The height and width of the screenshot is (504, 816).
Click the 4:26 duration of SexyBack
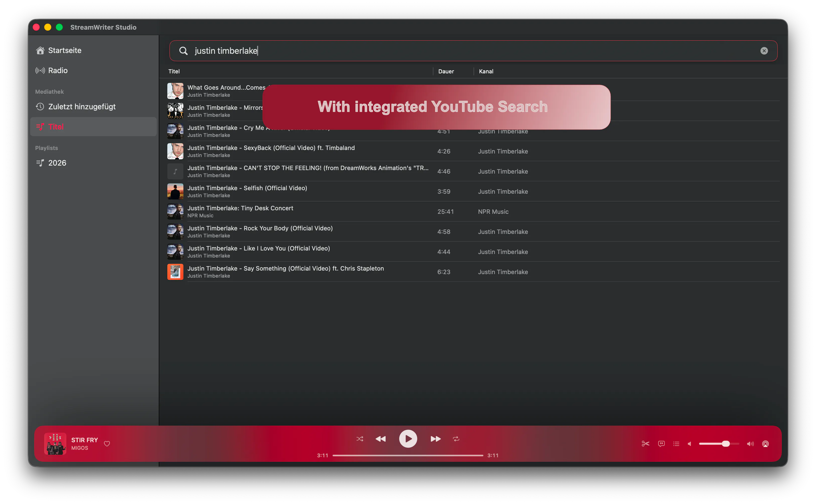coord(444,151)
